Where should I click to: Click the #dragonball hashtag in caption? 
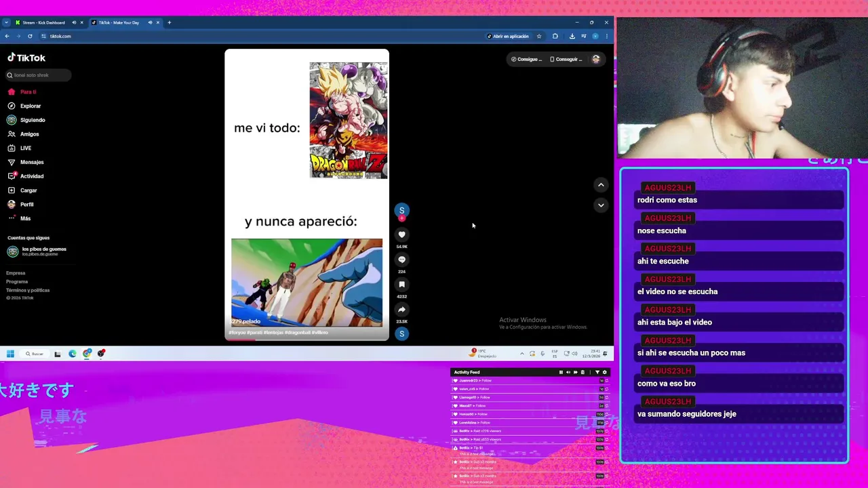297,333
